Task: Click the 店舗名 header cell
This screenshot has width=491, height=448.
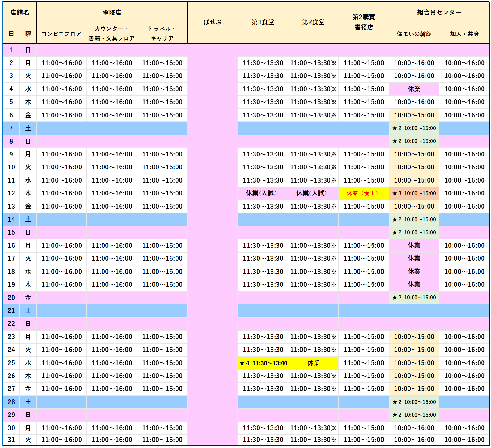Action: click(x=20, y=13)
